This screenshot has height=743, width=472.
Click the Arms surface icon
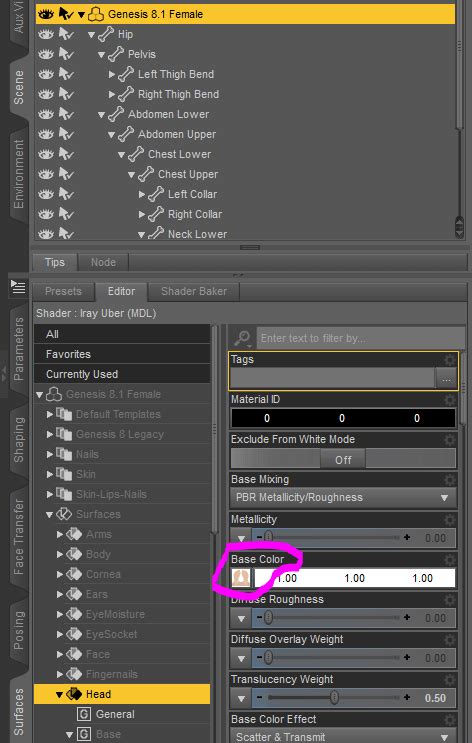pos(74,535)
